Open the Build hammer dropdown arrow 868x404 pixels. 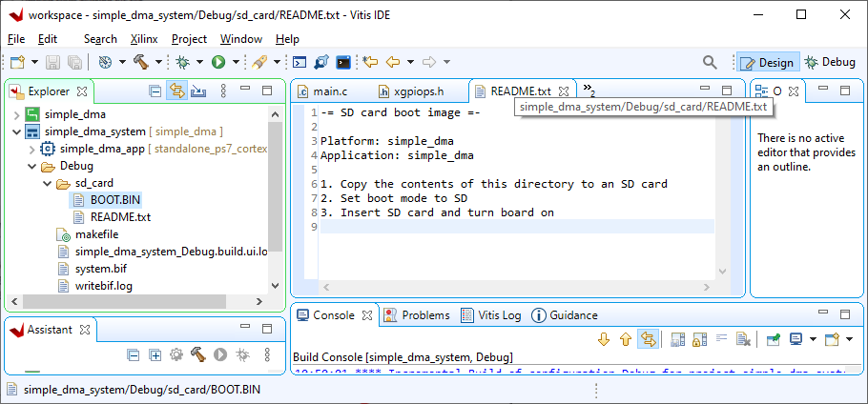159,63
